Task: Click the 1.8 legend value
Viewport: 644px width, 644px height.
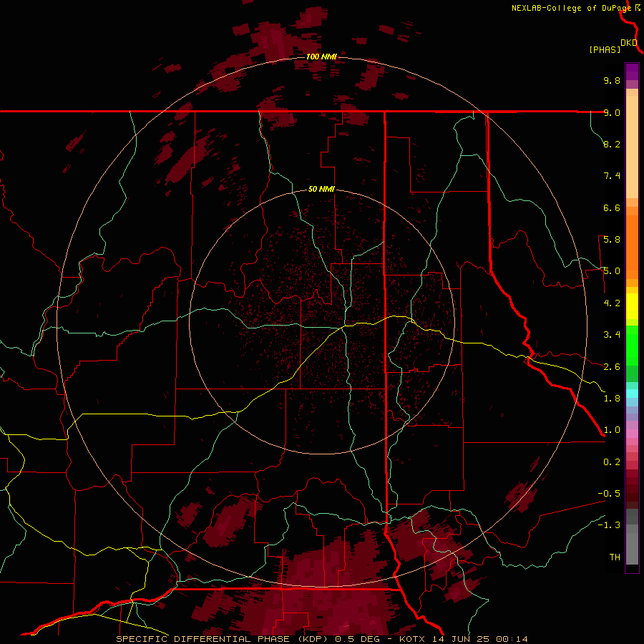Action: point(612,399)
